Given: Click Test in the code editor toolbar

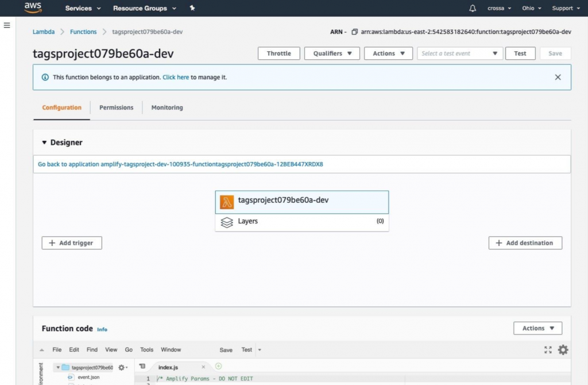Looking at the screenshot, I should tap(246, 350).
